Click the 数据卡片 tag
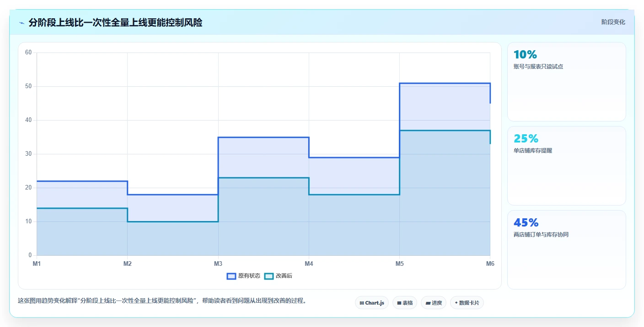The width and height of the screenshot is (644, 327). 467,303
